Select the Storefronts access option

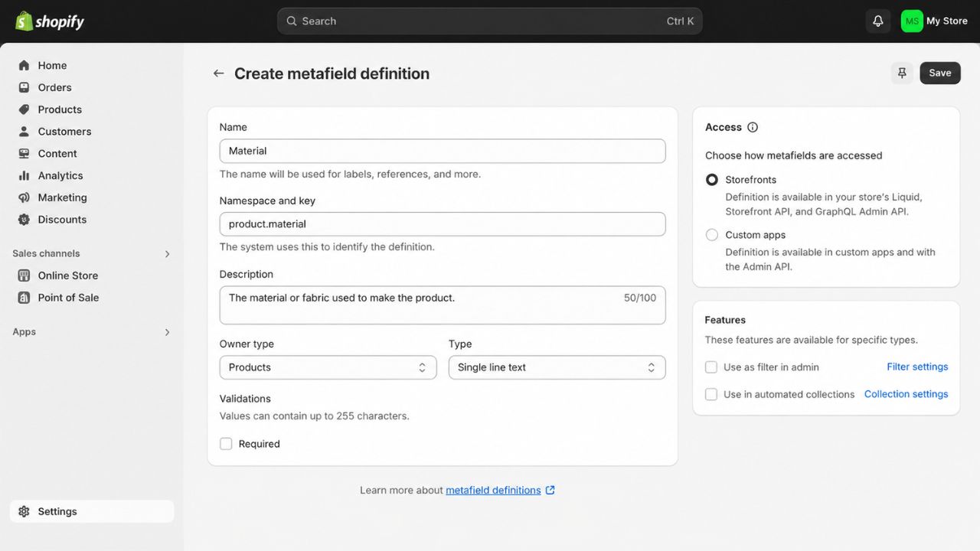pyautogui.click(x=712, y=180)
